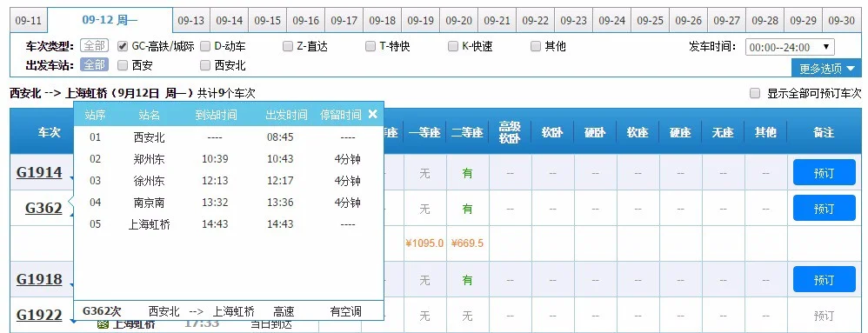Select the 09-18 date tab
Image resolution: width=868 pixels, height=333 pixels.
[382, 21]
